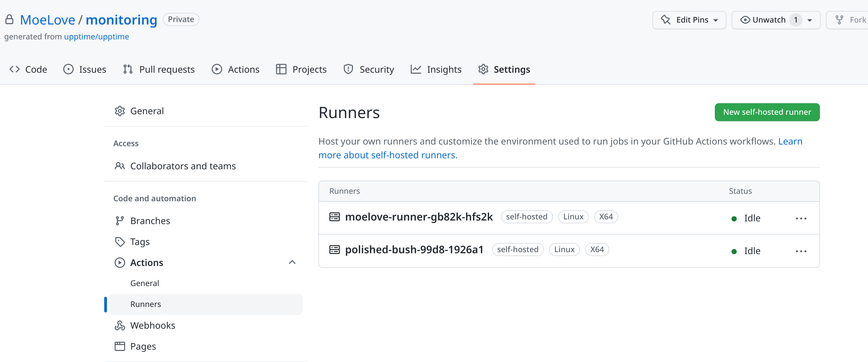
Task: Click self-hosted label on moelove-runner row
Action: tap(527, 217)
